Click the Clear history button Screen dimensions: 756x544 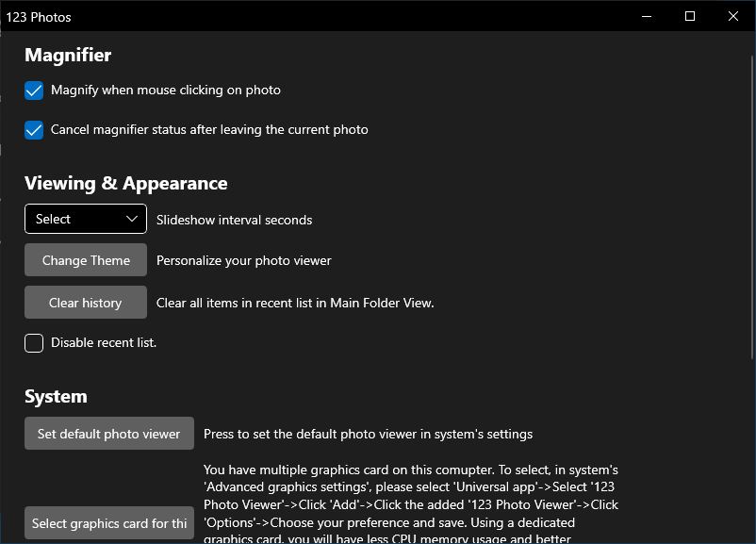coord(86,303)
